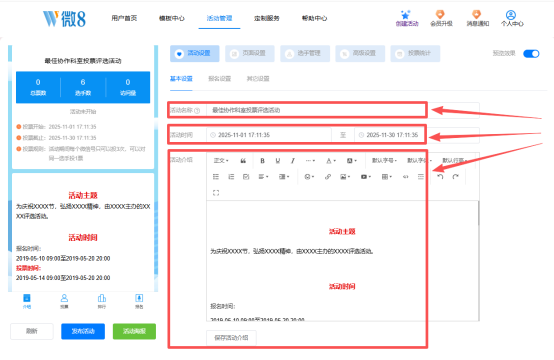This screenshot has height=360, width=554.
Task: Switch to the 页面设置 tab
Action: [x=250, y=53]
